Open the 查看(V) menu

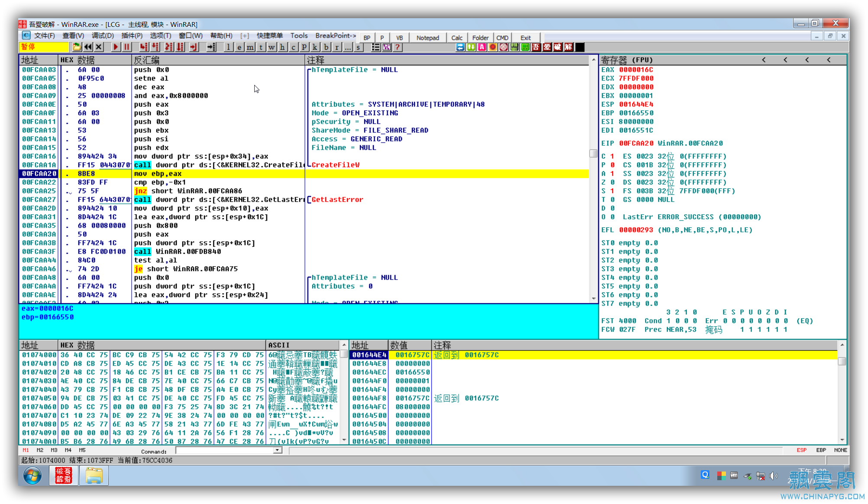73,36
